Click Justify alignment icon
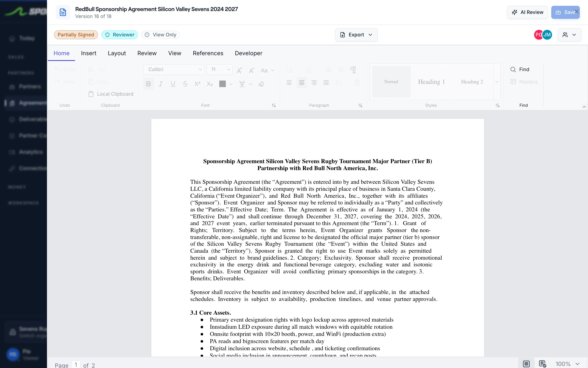 (x=326, y=83)
